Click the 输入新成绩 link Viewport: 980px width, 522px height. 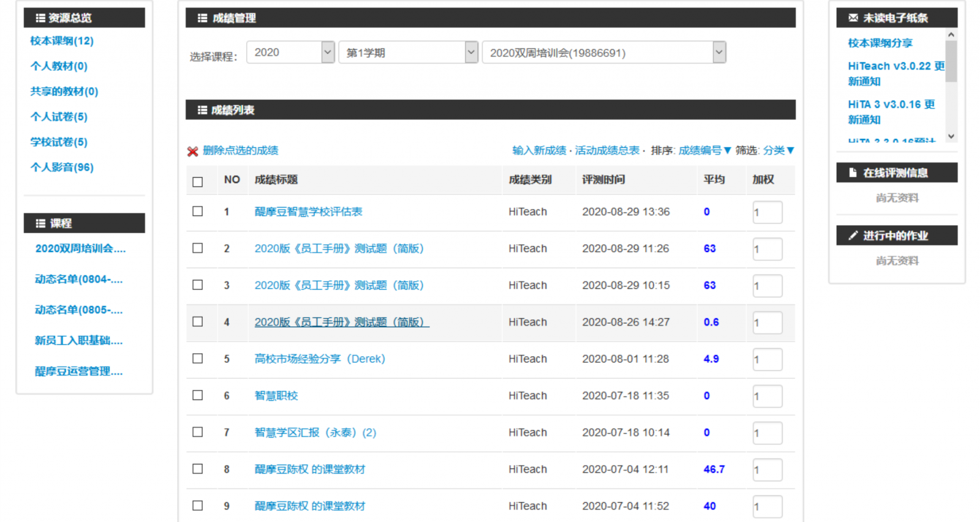(539, 151)
